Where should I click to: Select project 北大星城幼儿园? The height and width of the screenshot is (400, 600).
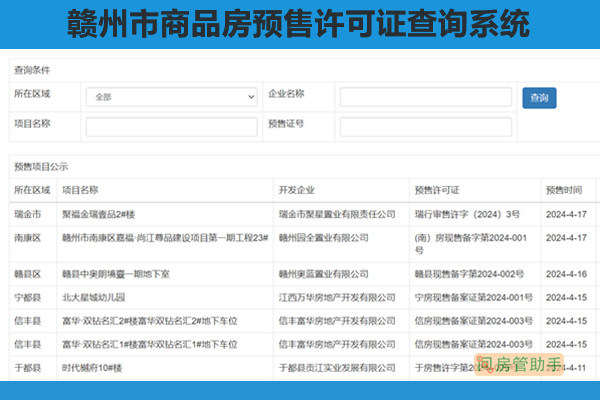[x=94, y=297]
